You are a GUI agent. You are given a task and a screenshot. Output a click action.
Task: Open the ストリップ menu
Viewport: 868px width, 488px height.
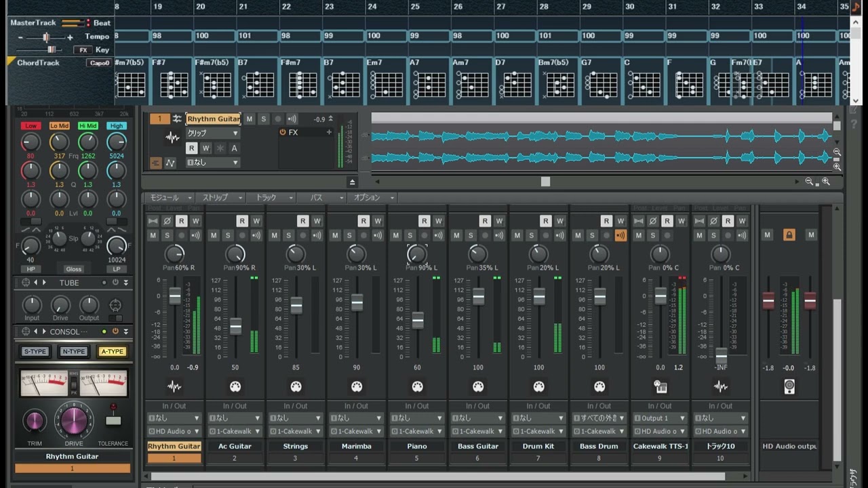point(221,198)
